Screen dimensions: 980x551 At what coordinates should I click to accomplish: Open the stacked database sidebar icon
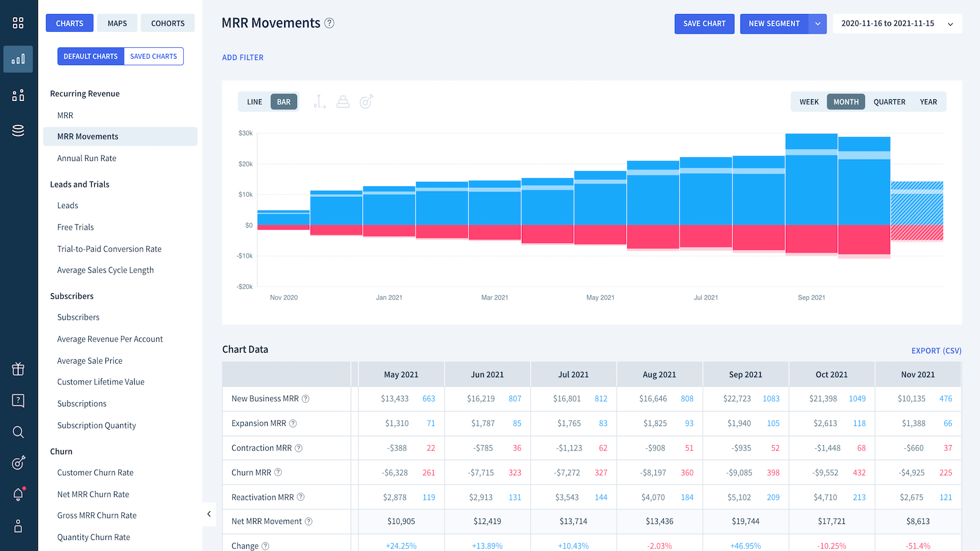tap(18, 130)
